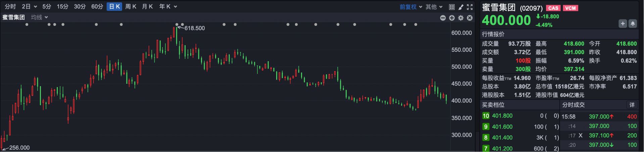Click the VCM badge

570,8
